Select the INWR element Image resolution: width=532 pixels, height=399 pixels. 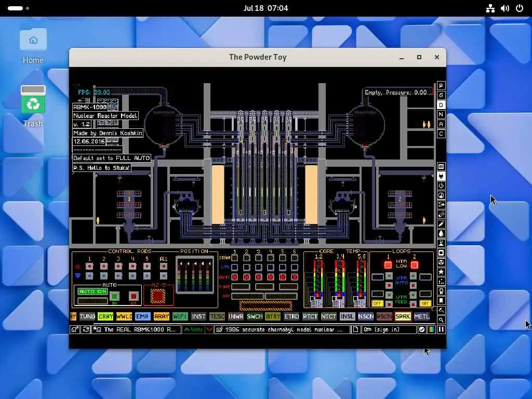click(235, 316)
